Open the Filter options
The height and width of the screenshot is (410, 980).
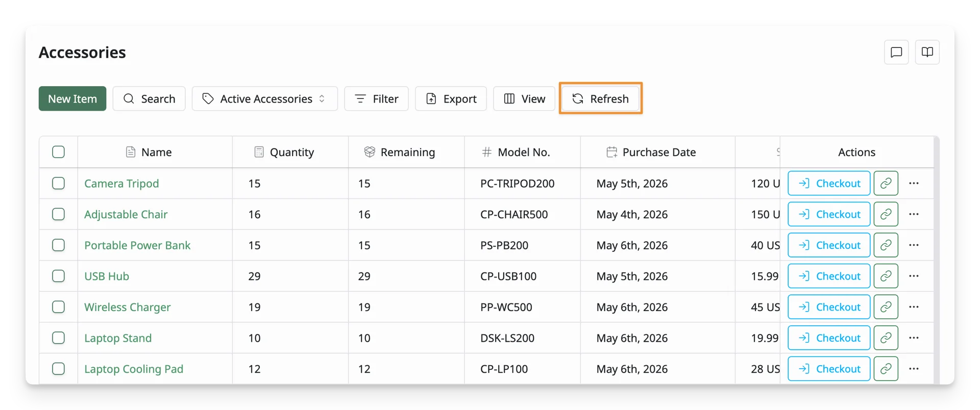[376, 98]
